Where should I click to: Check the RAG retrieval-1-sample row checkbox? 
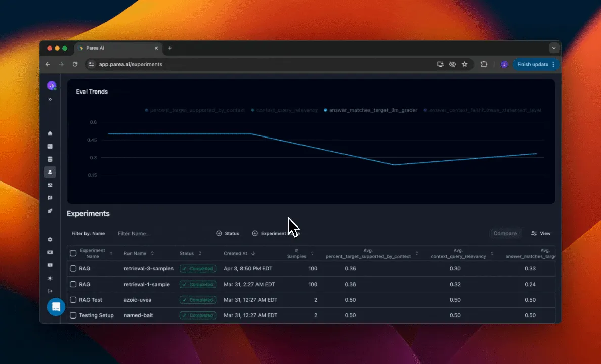tap(73, 284)
